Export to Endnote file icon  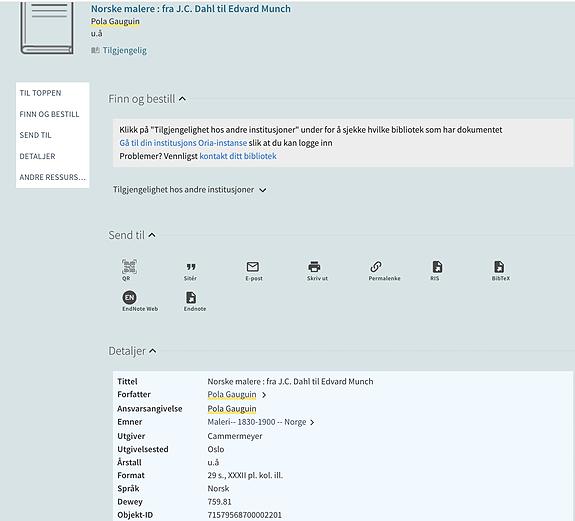pyautogui.click(x=194, y=301)
